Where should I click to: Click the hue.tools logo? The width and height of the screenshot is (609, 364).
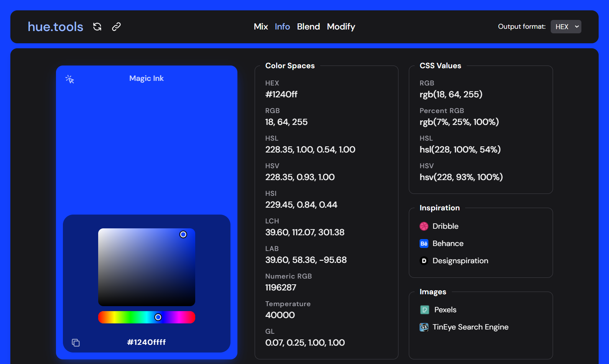[56, 26]
